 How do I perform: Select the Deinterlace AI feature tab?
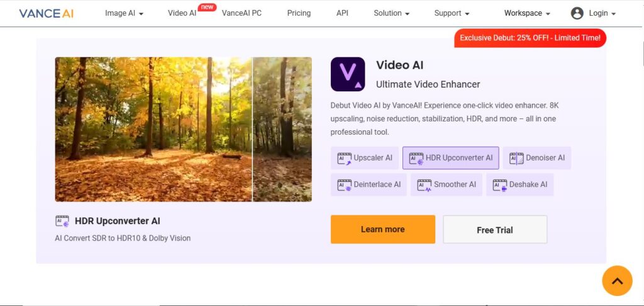369,184
